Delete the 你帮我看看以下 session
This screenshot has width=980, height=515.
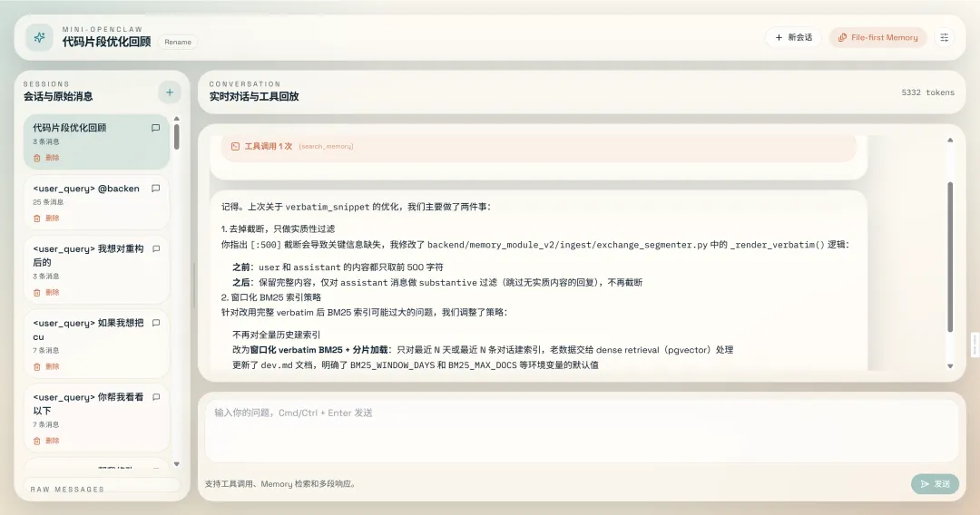46,441
